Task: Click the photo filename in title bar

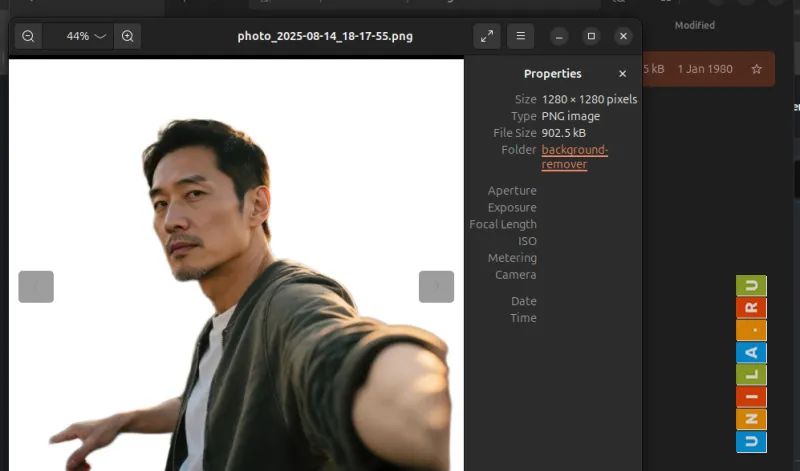Action: (325, 36)
